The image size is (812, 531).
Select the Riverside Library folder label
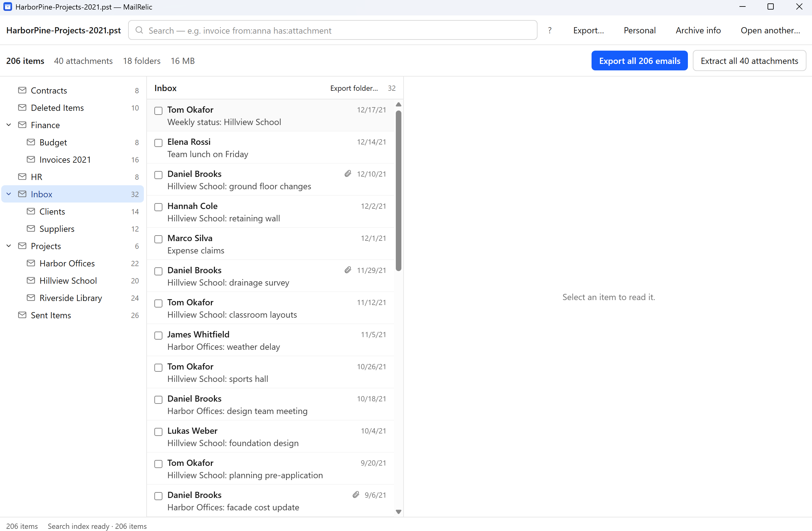point(71,298)
